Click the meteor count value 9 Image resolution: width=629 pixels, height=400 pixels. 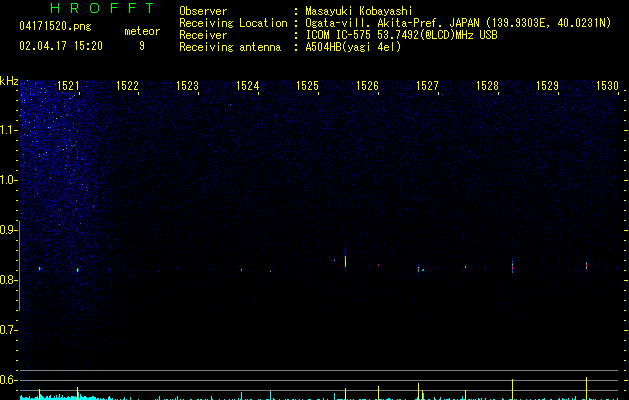(x=142, y=46)
